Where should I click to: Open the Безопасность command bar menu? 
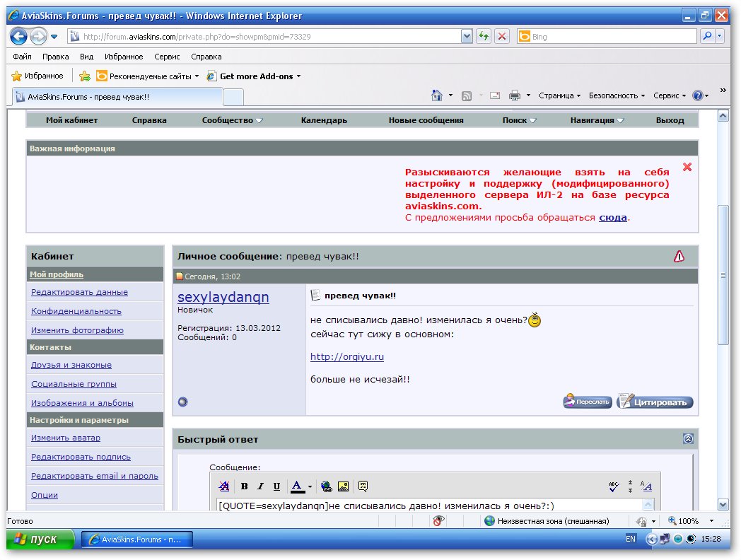click(617, 95)
